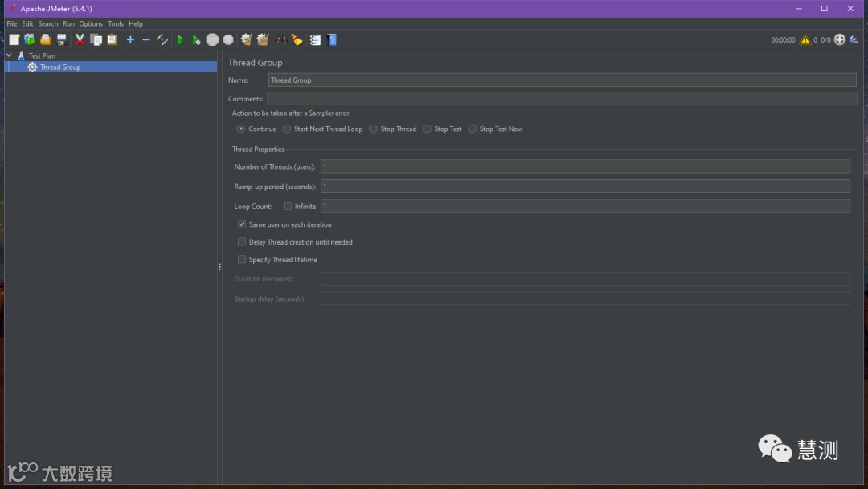Open the Search menu
The height and width of the screenshot is (489, 868).
(x=48, y=24)
